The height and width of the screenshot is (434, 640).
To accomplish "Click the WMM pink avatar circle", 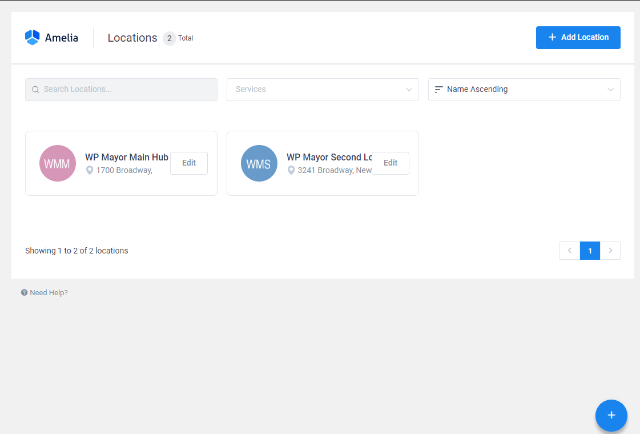I will (x=58, y=163).
